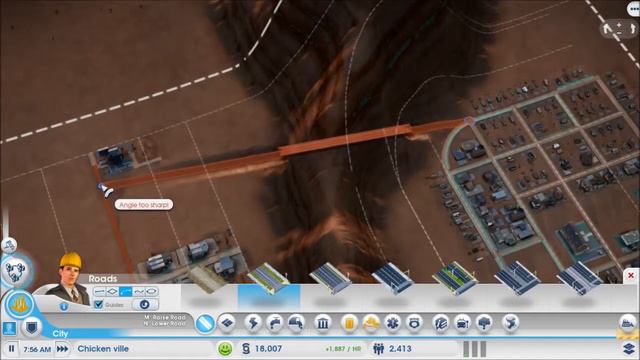Click the blue mayor portrait square icon
The width and height of the screenshot is (640, 360).
pyautogui.click(x=9, y=328)
